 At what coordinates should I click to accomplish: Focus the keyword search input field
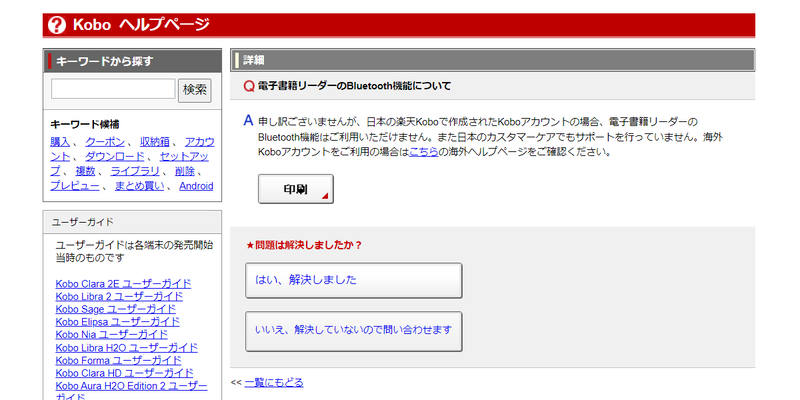click(x=113, y=89)
